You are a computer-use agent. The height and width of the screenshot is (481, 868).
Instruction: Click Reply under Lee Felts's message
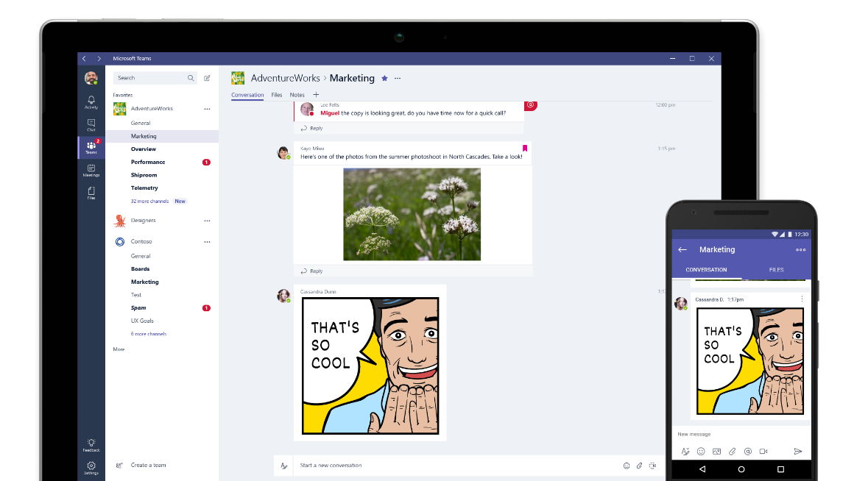click(311, 128)
